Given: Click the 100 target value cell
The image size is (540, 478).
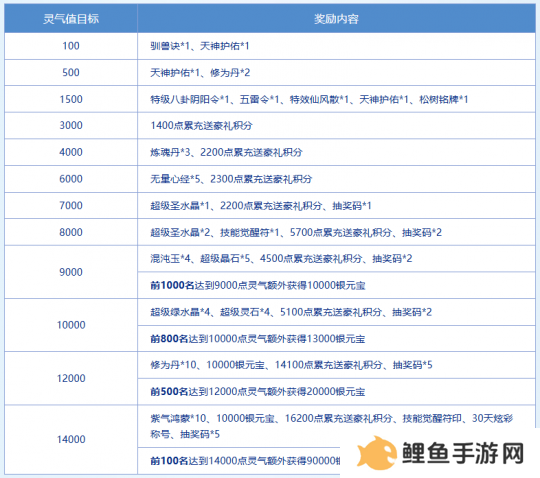Looking at the screenshot, I should point(71,46).
